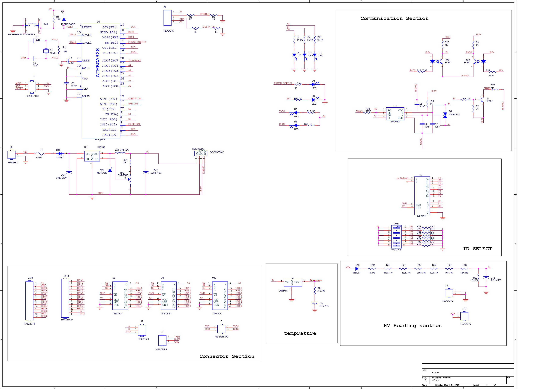
Task: Select the fuse F1 symbol
Action: pyautogui.click(x=40, y=153)
